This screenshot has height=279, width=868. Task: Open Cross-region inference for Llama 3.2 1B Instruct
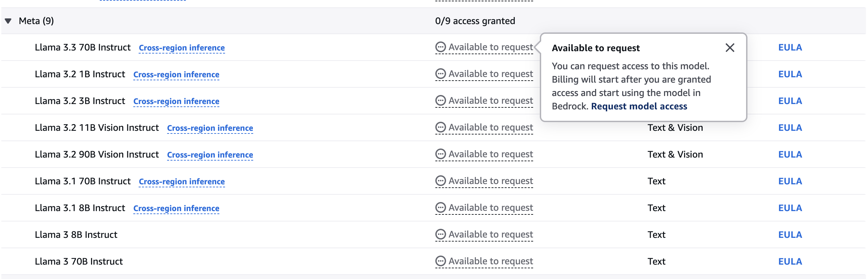pos(176,74)
